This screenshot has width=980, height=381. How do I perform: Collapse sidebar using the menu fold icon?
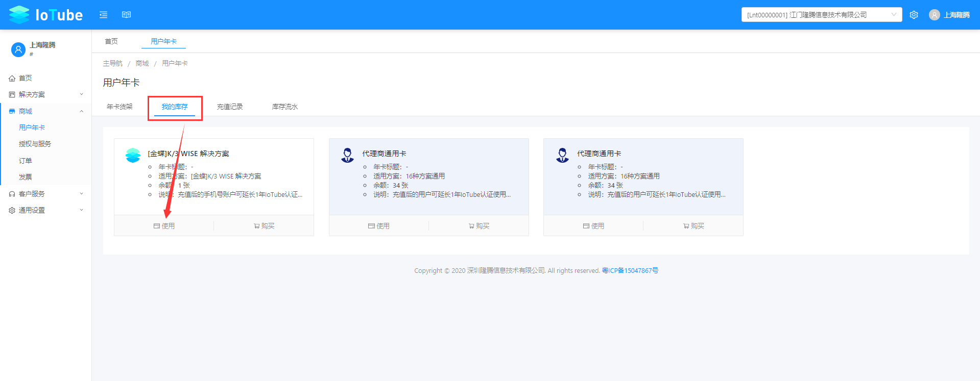tap(104, 15)
